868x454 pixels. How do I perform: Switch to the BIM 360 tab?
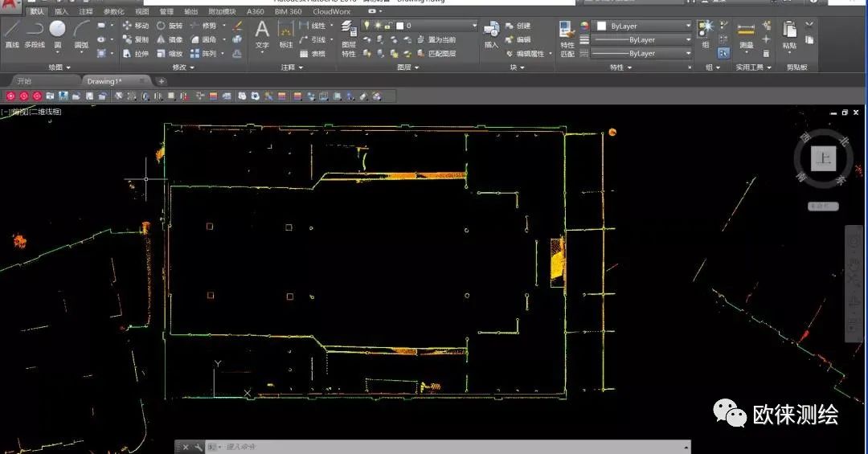click(x=289, y=11)
